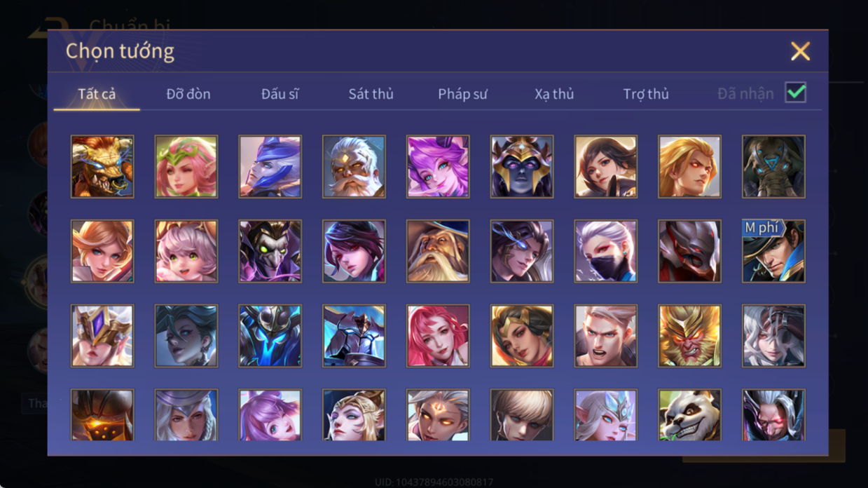Select the blonde red-eyed male hero
The height and width of the screenshot is (488, 868).
pos(689,167)
